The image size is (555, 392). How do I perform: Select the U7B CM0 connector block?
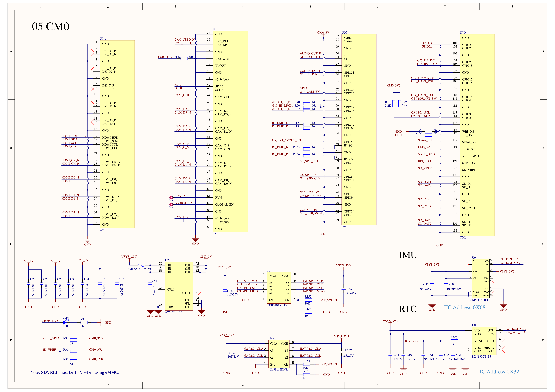(230, 131)
